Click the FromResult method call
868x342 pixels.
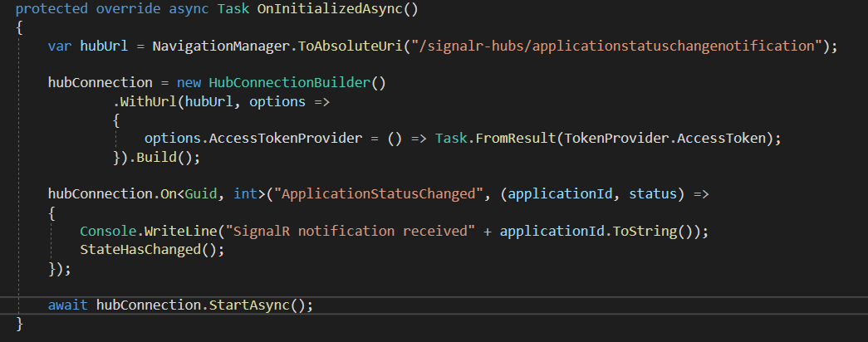(515, 138)
